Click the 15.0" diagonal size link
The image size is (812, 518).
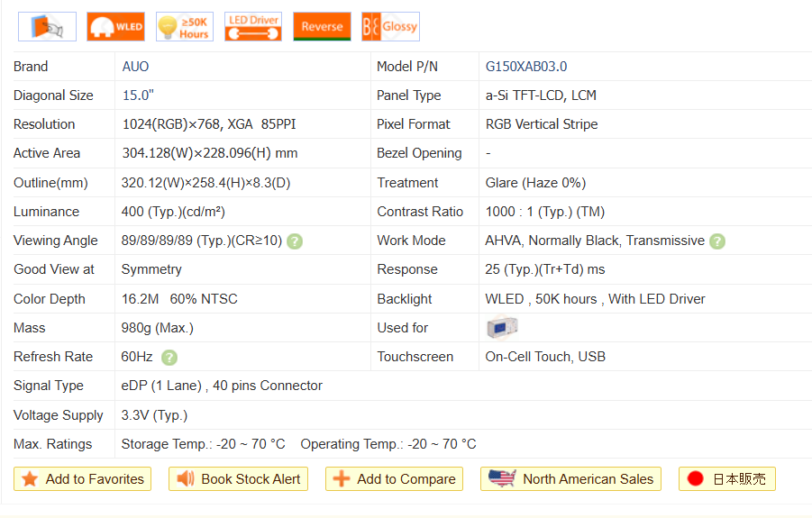[x=138, y=95]
